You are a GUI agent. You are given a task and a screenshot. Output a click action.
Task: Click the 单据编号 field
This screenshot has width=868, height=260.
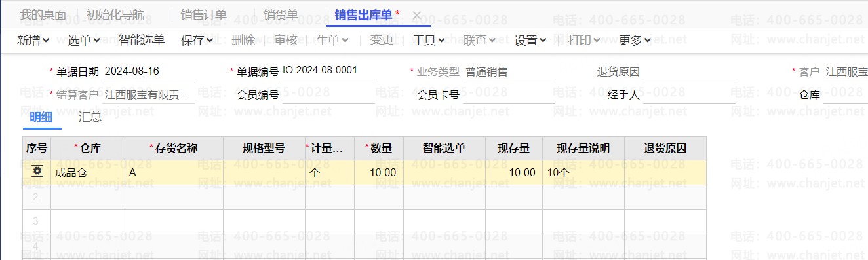click(328, 71)
